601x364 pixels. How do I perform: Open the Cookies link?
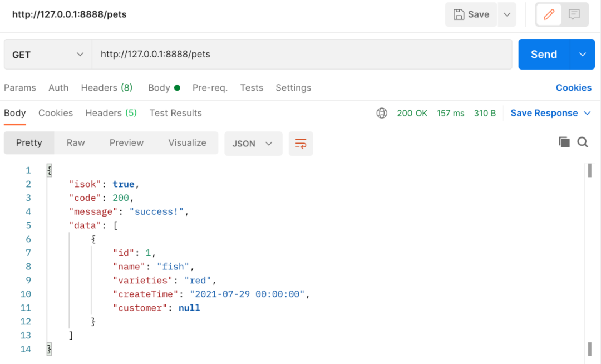(x=573, y=88)
